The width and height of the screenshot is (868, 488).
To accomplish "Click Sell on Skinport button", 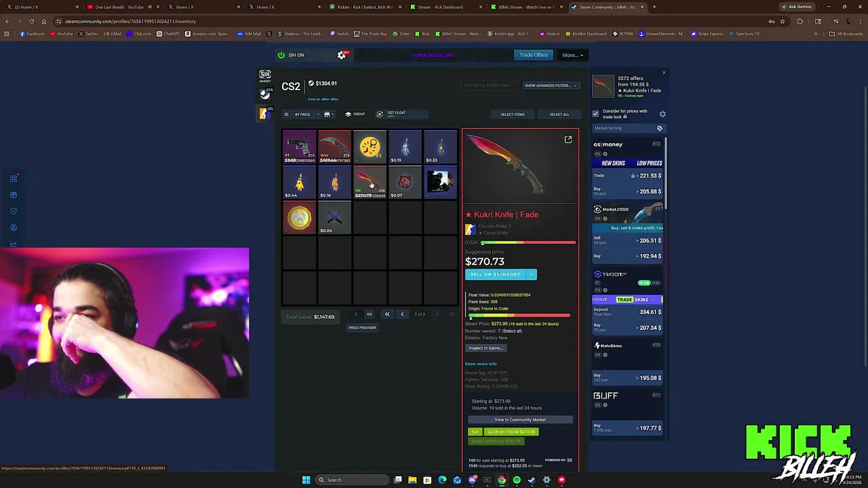I will pyautogui.click(x=495, y=274).
